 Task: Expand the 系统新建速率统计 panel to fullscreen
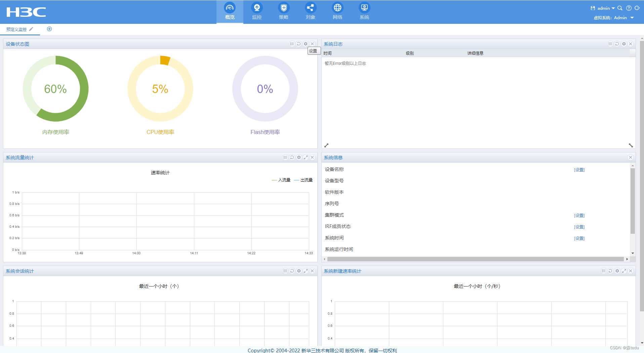click(x=624, y=271)
